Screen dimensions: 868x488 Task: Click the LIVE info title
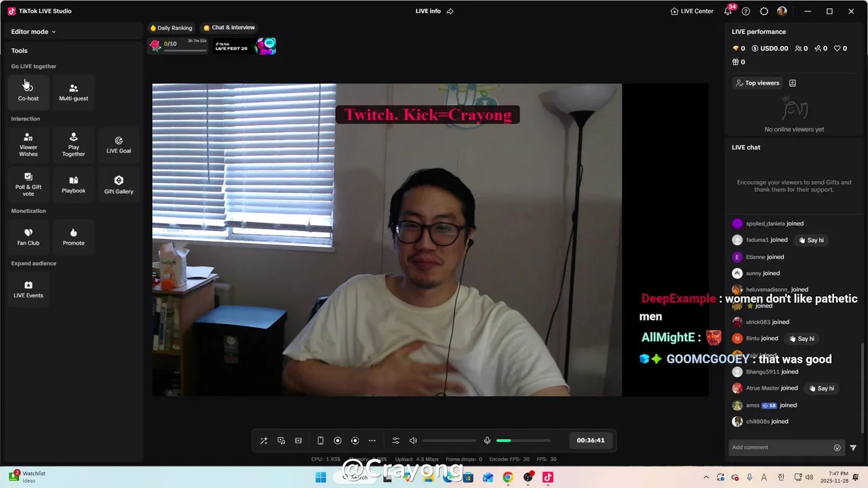pos(428,12)
